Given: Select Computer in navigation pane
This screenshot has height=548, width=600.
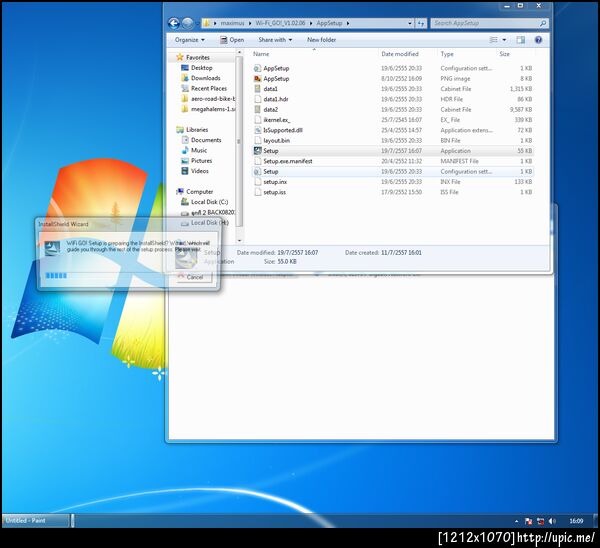Looking at the screenshot, I should [x=199, y=192].
